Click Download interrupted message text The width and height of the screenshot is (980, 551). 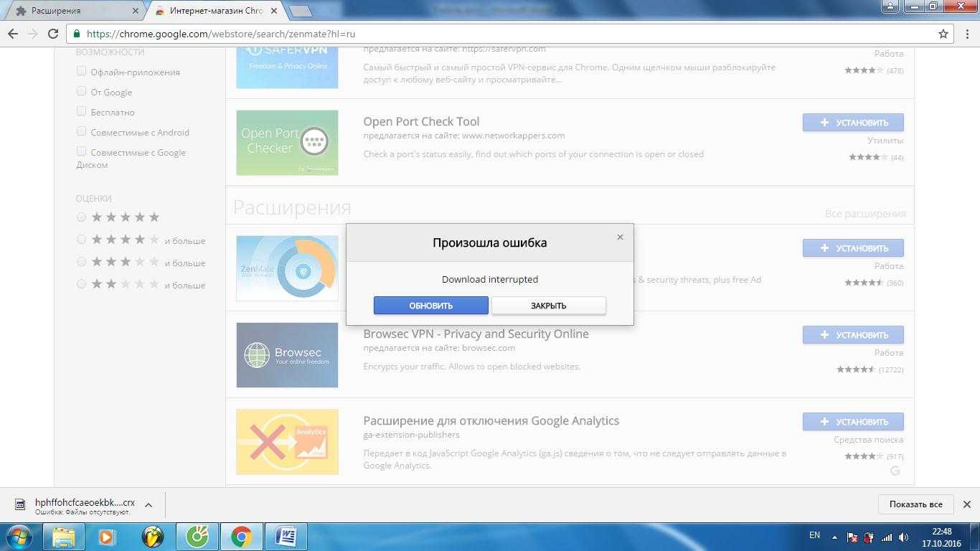(x=490, y=279)
